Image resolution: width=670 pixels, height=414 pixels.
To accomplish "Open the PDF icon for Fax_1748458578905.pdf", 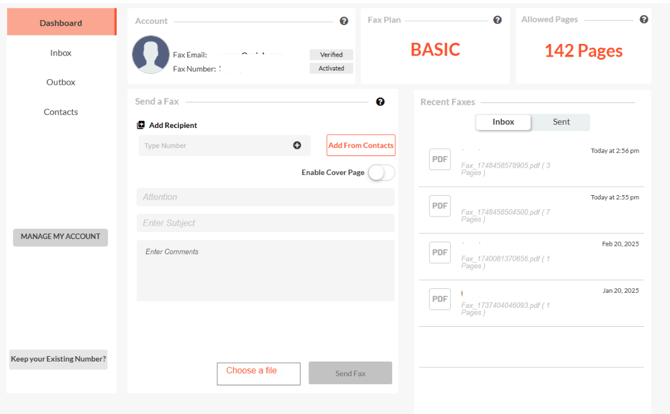I will click(x=440, y=159).
